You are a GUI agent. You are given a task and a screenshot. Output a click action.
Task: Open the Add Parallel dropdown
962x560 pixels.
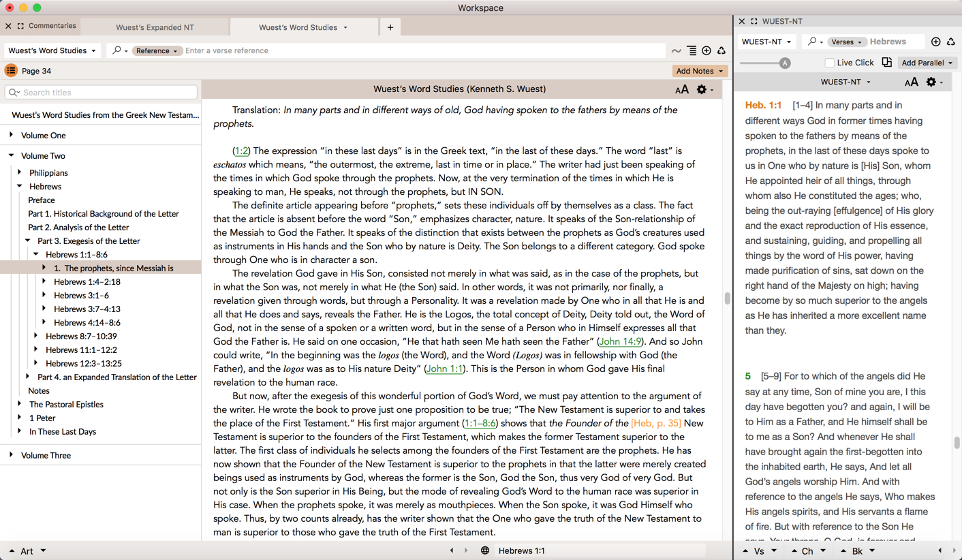[x=927, y=63]
